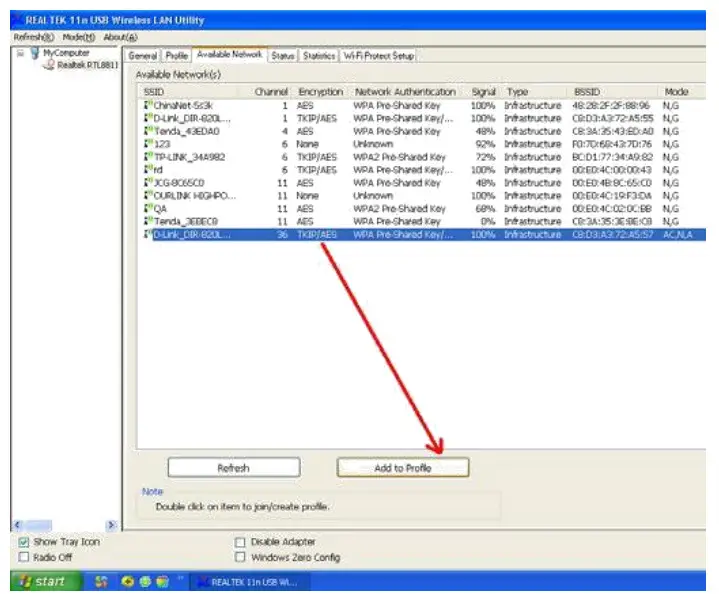Open the Statistics tab
The width and height of the screenshot is (719, 594).
319,56
